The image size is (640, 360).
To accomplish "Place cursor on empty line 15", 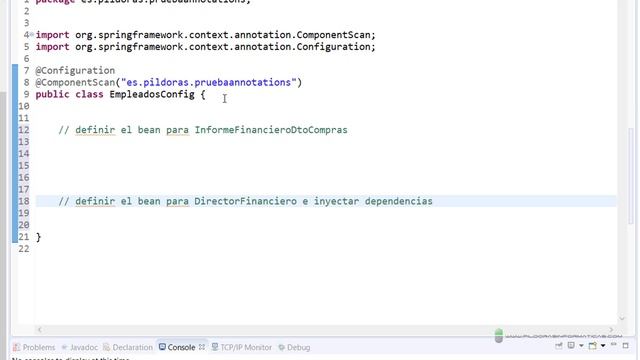I will [x=326, y=166].
